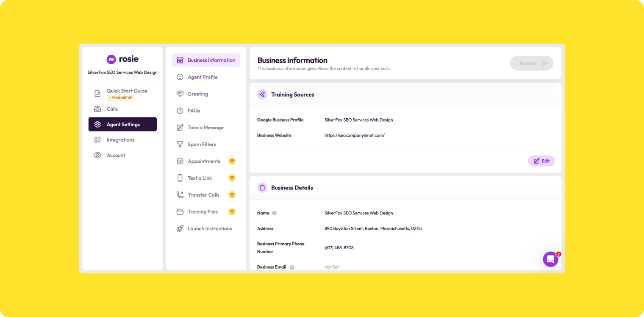The image size is (644, 317).
Task: Click the Quick Start Guide document icon
Action: click(x=97, y=94)
